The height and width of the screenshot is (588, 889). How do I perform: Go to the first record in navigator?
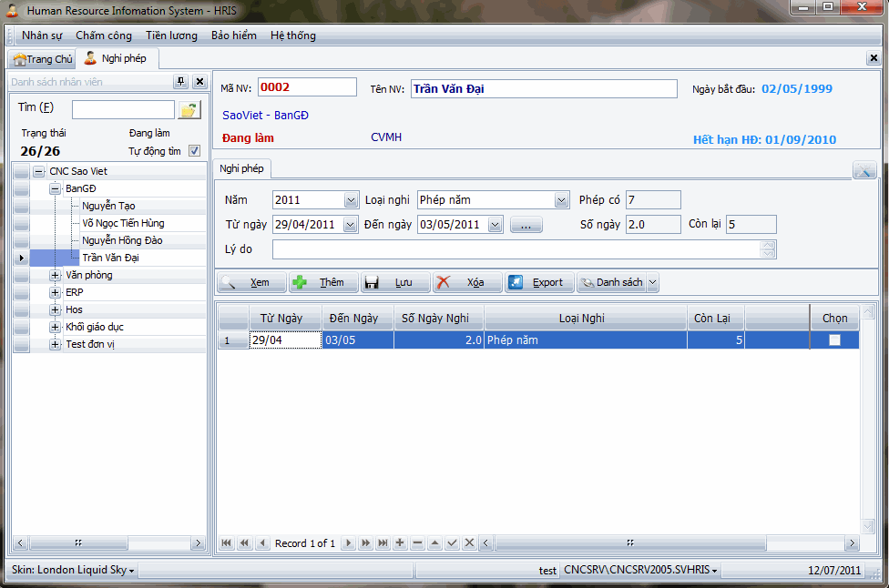tap(226, 543)
